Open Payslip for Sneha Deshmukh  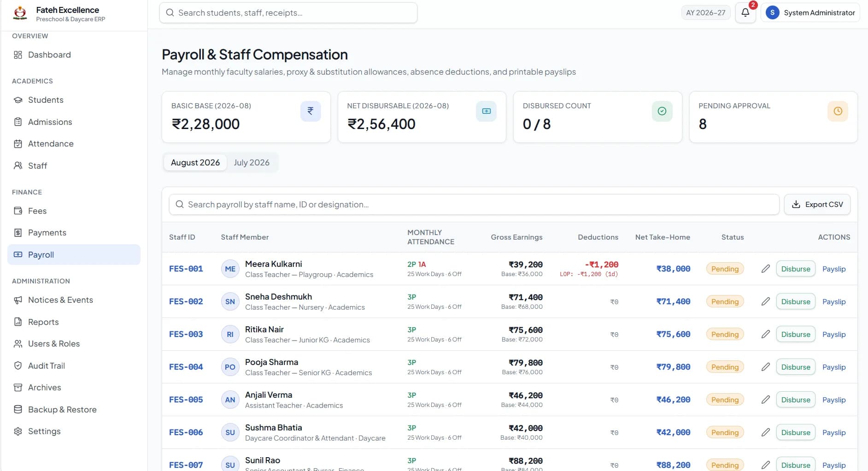click(x=834, y=301)
